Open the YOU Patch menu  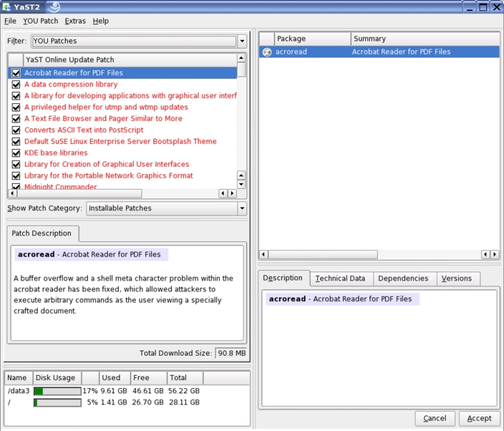coord(40,21)
